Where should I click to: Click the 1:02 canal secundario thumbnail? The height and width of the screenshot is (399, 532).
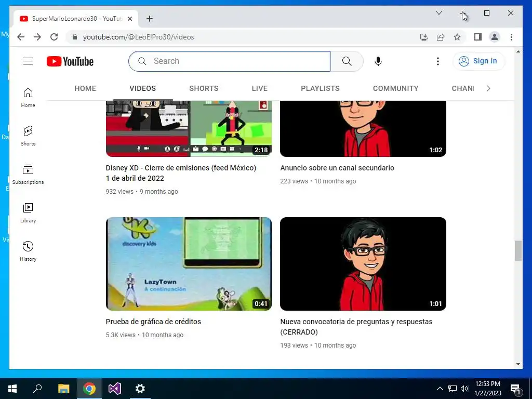[363, 128]
